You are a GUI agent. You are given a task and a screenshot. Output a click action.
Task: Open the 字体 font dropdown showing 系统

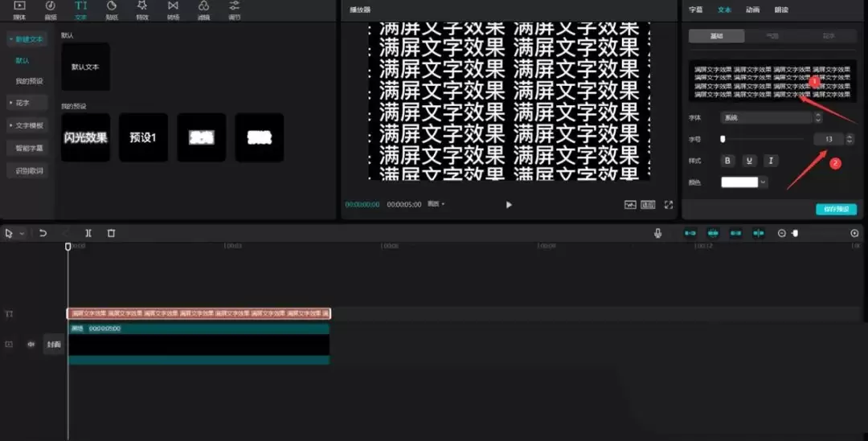click(771, 117)
